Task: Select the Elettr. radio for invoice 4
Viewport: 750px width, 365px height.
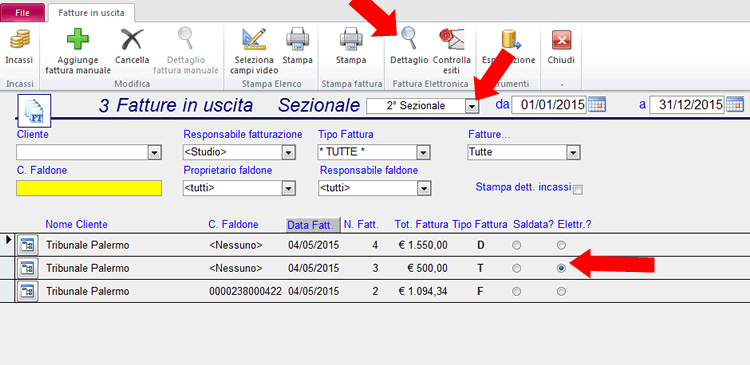Action: pos(561,245)
